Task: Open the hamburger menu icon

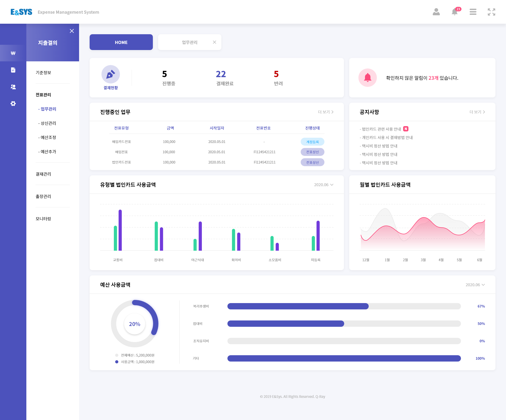Action: coord(473,12)
